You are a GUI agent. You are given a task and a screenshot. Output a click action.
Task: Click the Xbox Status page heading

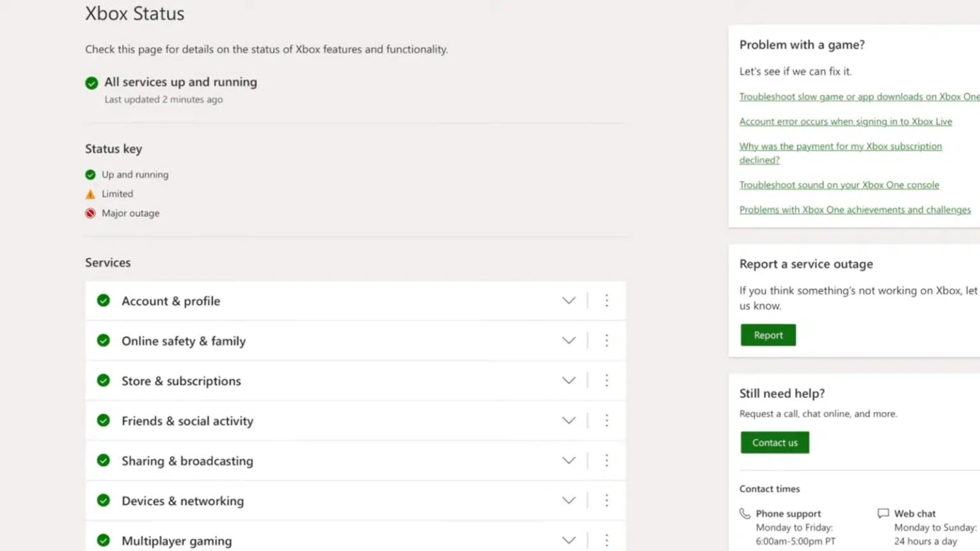(x=135, y=13)
